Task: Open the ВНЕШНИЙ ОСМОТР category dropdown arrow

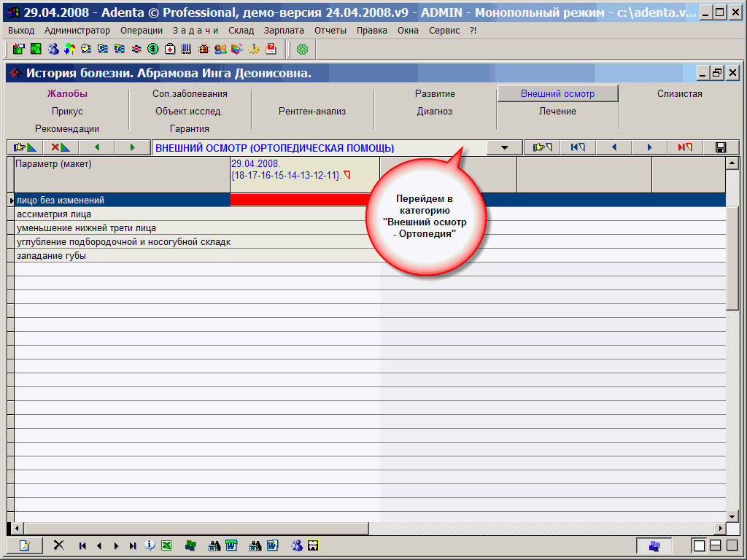Action: tap(505, 147)
